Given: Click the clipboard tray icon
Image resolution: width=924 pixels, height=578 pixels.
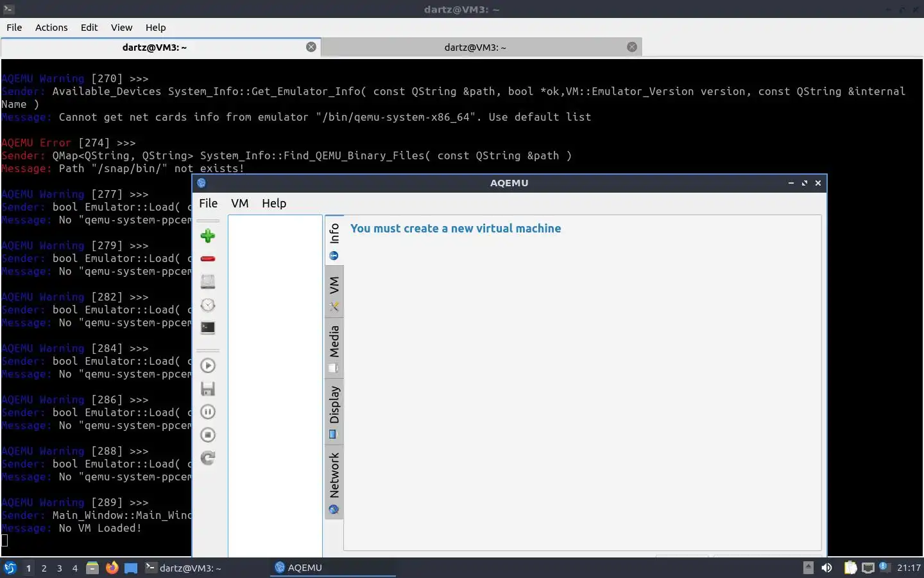Looking at the screenshot, I should [x=850, y=568].
